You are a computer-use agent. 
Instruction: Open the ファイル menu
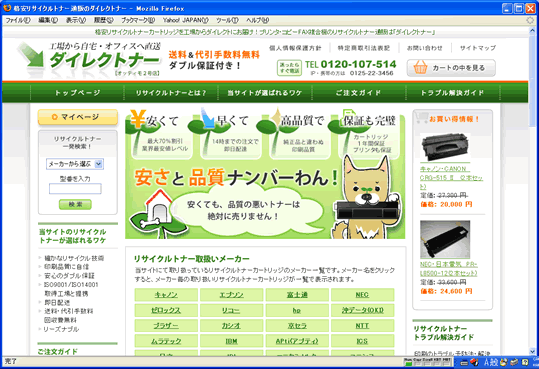pos(18,20)
